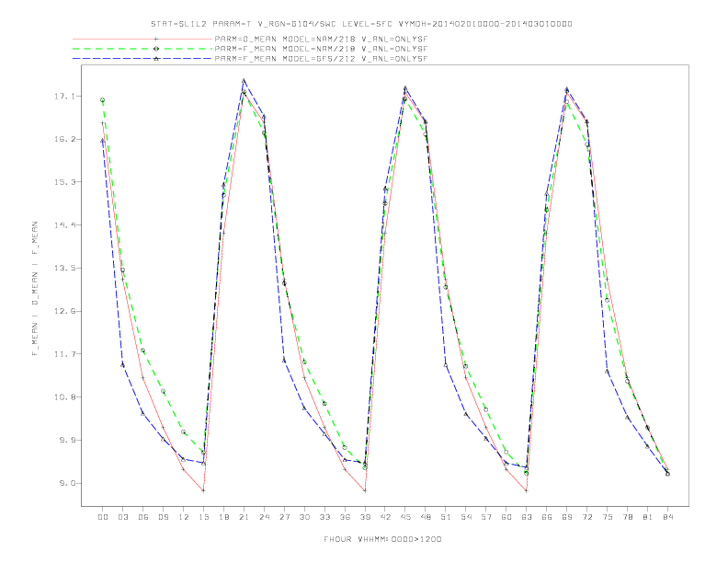
Task: Click the 66 forecast hour tick label
Action: pyautogui.click(x=547, y=517)
